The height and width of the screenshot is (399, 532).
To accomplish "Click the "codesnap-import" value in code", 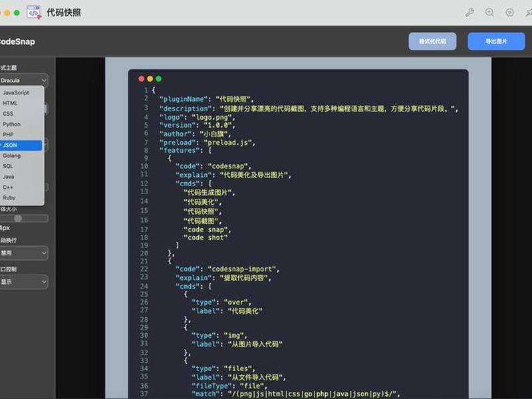I will point(242,269).
